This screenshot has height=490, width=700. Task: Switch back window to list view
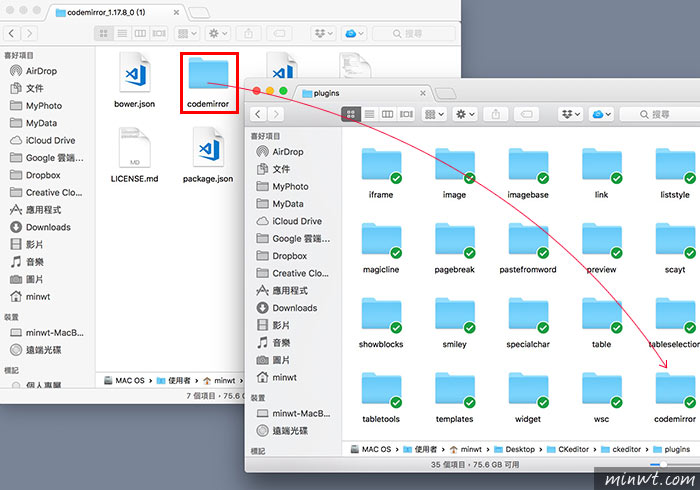tap(122, 33)
